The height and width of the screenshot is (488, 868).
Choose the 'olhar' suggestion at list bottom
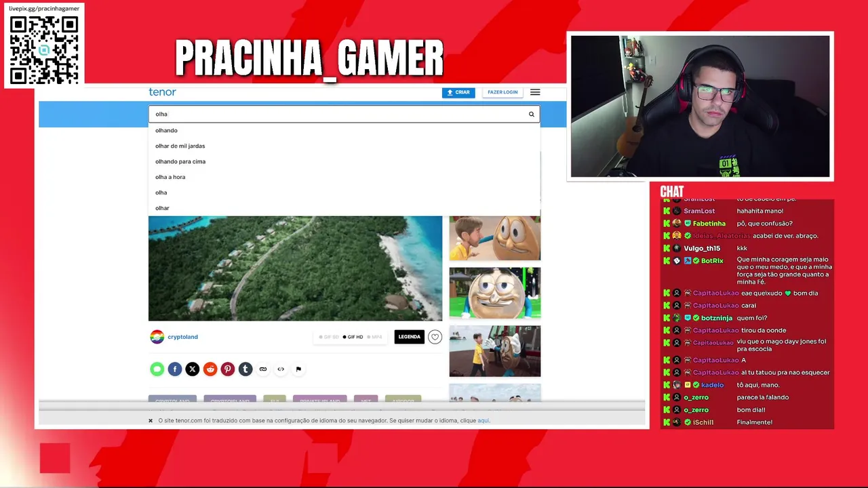(344, 208)
